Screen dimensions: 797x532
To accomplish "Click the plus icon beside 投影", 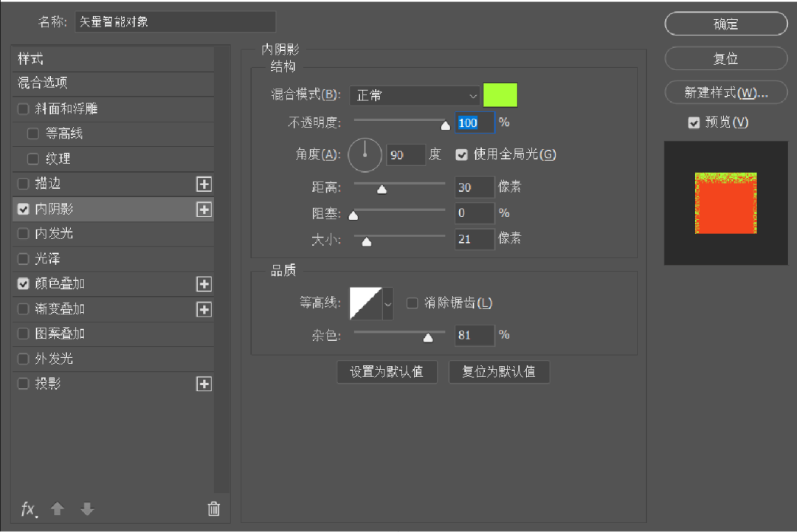I will (204, 384).
